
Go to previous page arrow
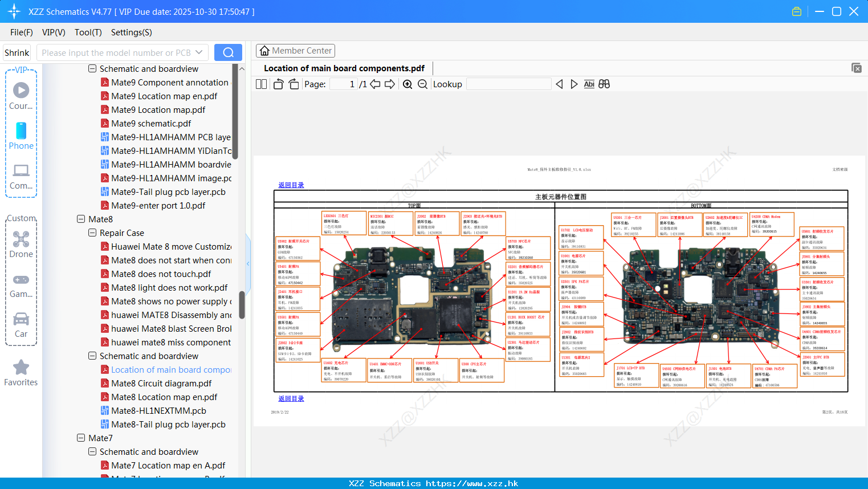coord(375,84)
